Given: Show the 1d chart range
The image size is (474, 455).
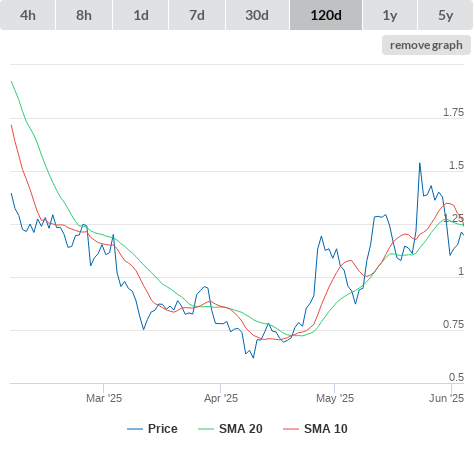Looking at the screenshot, I should click(141, 15).
